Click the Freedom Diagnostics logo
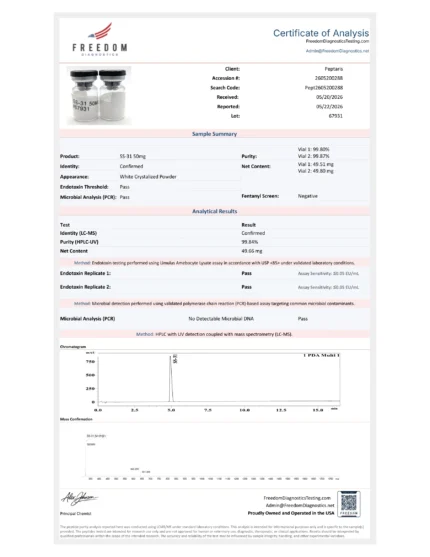This screenshot has height=557, width=430. (x=100, y=39)
